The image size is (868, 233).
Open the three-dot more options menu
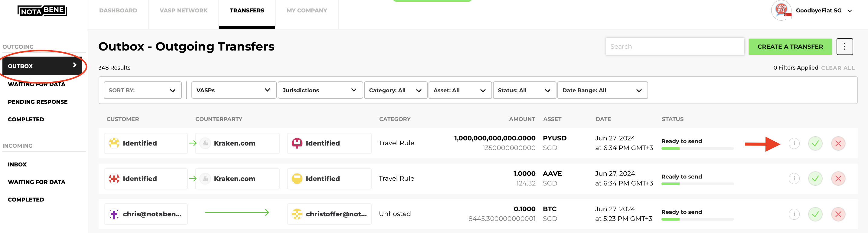click(x=844, y=47)
